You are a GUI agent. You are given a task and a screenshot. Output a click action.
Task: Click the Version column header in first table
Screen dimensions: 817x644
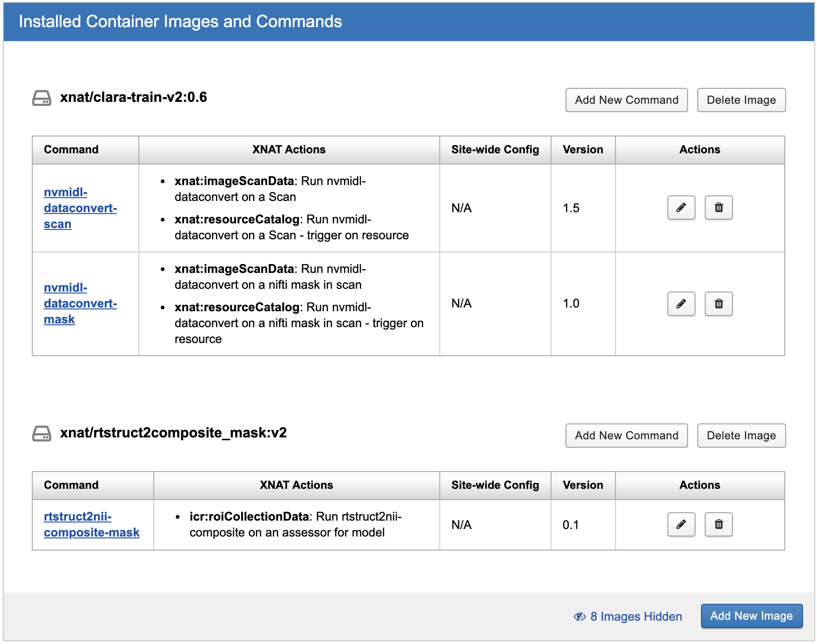582,150
